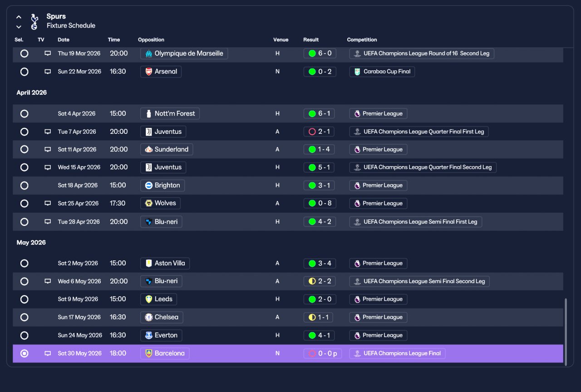Click the Arsenal club badge icon
The height and width of the screenshot is (392, 581).
pos(148,72)
